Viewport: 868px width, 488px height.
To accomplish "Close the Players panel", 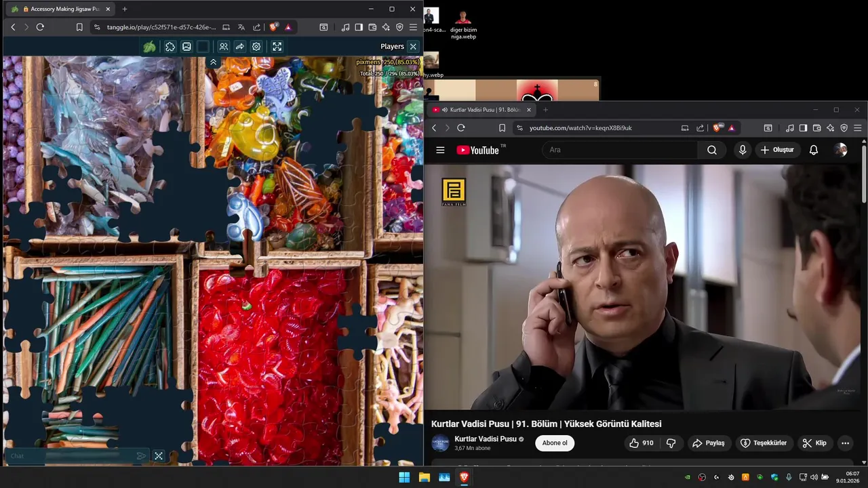I will (413, 46).
